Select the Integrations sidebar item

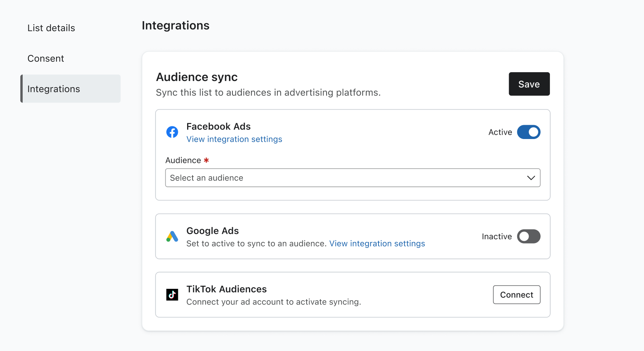click(54, 89)
